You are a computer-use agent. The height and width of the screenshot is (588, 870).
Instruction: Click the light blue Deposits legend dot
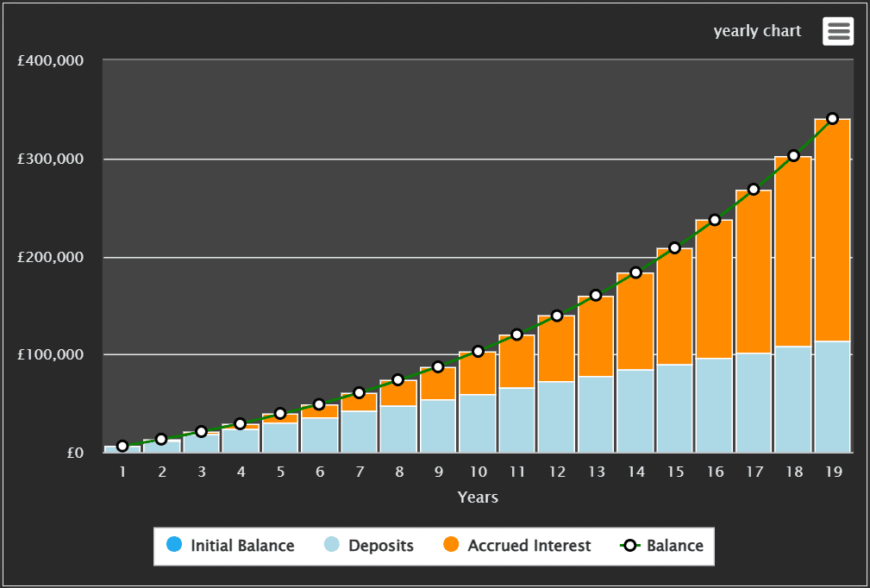(332, 546)
